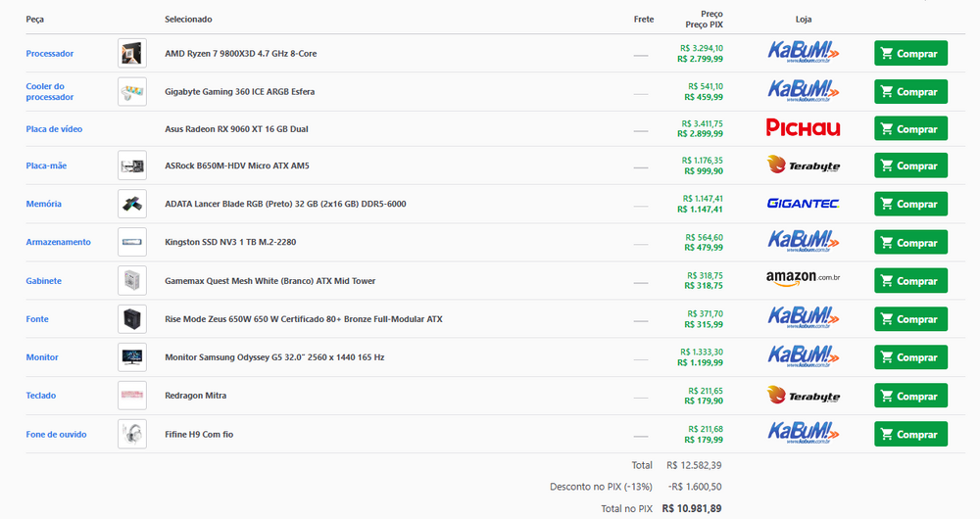Viewport: 980px width, 519px height.
Task: Open the AMD Ryzen 7 9800X3D thumbnail
Action: pyautogui.click(x=131, y=53)
